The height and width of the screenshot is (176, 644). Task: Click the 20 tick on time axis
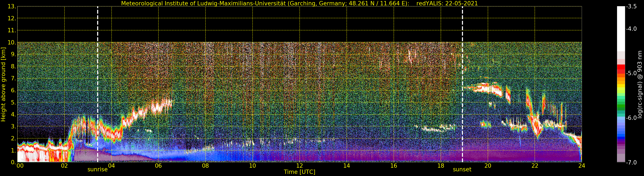click(x=488, y=166)
